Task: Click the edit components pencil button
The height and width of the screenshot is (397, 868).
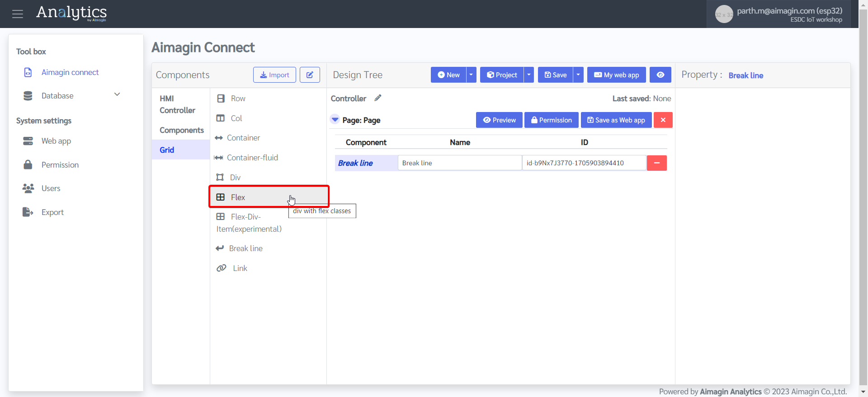Action: (x=310, y=75)
